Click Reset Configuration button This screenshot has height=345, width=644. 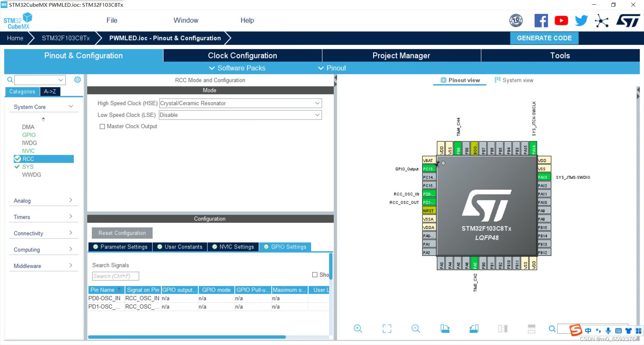(x=122, y=233)
